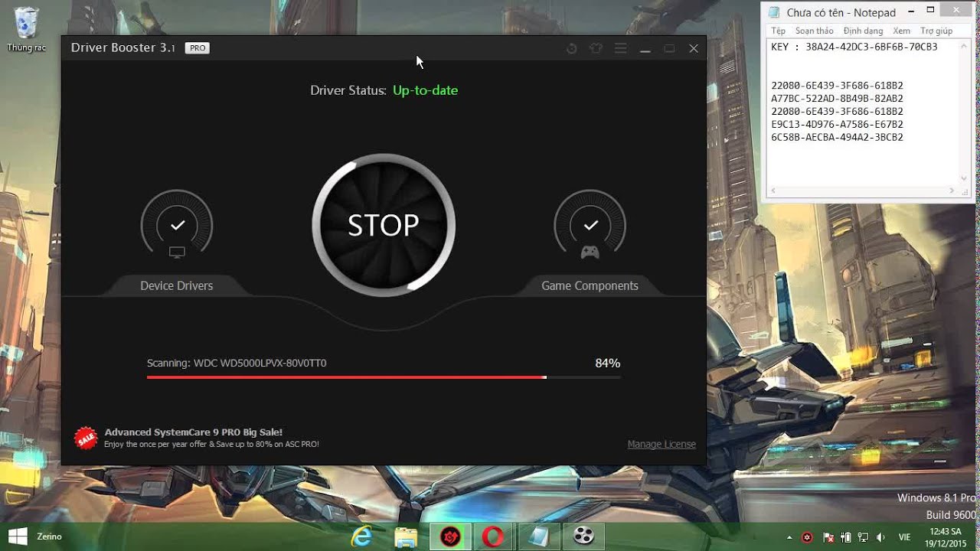
Task: Select the Game Components tab
Action: pos(590,285)
